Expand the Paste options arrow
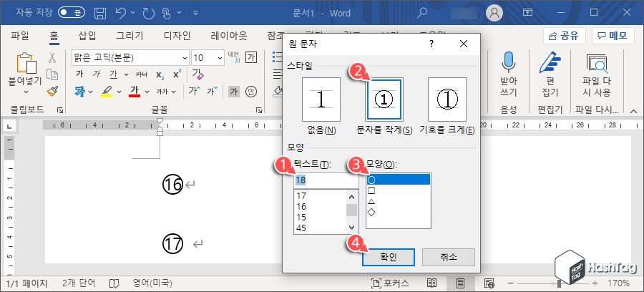 click(x=26, y=93)
